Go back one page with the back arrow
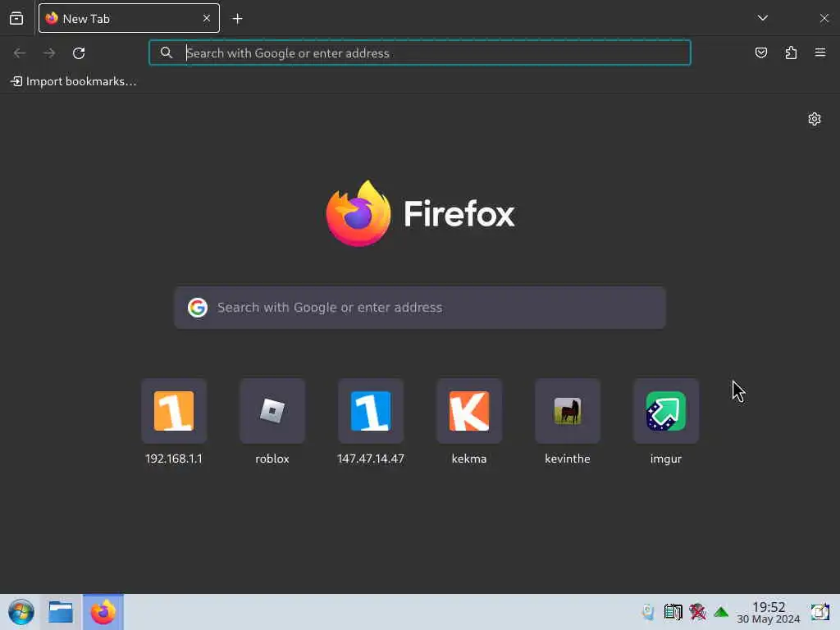This screenshot has height=630, width=840. pyautogui.click(x=20, y=53)
